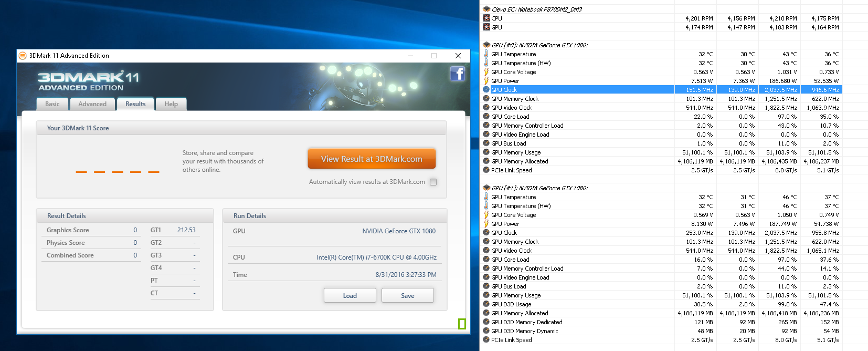868x351 pixels.
Task: Click the 946.6 MHz average GPU Clock value
Action: point(825,90)
